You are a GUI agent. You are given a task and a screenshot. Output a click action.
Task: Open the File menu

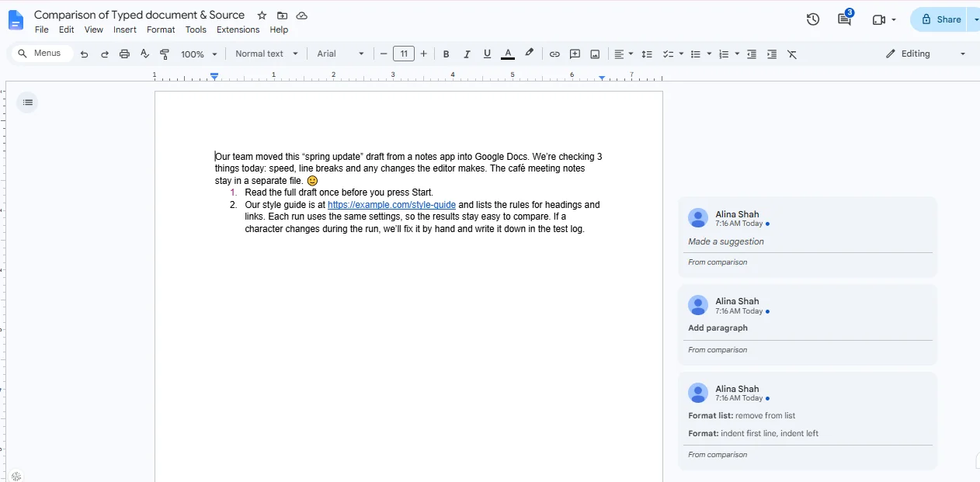(42, 29)
